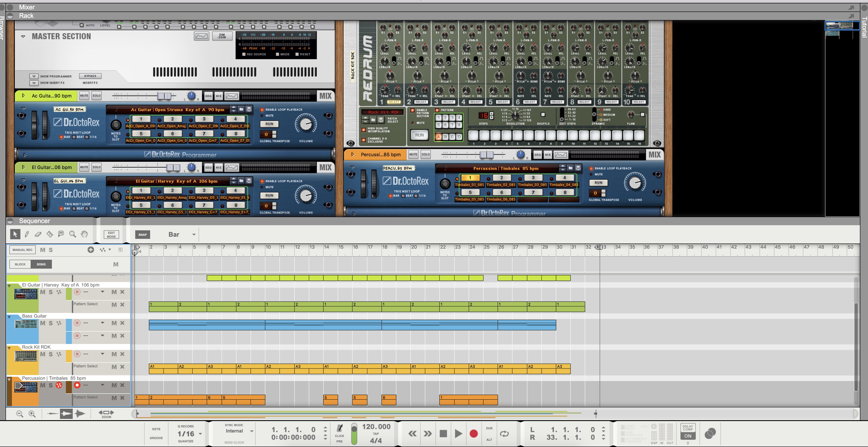Click the DIM -20dB button
The image size is (868, 447).
[222, 36]
